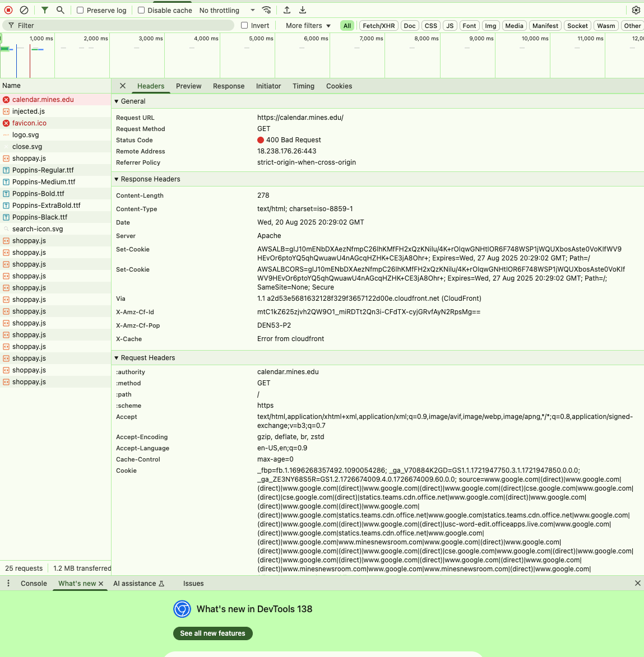The height and width of the screenshot is (657, 644).
Task: Click the import HAR upload icon
Action: [287, 10]
